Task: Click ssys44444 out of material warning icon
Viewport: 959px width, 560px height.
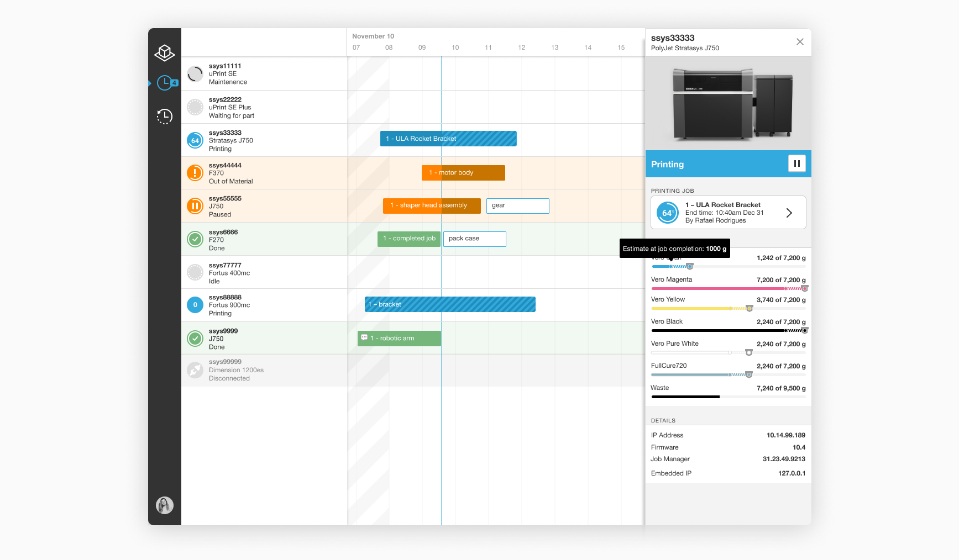Action: (x=195, y=173)
